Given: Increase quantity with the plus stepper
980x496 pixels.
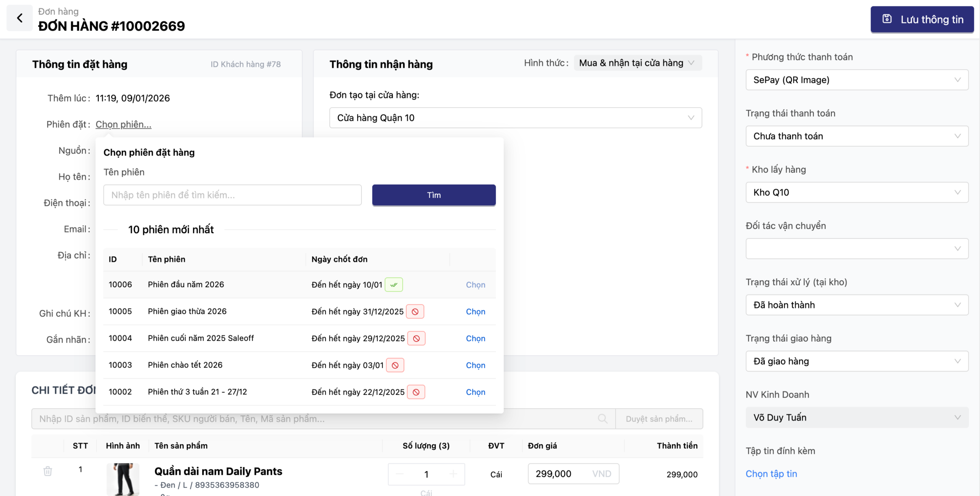Looking at the screenshot, I should pyautogui.click(x=453, y=474).
